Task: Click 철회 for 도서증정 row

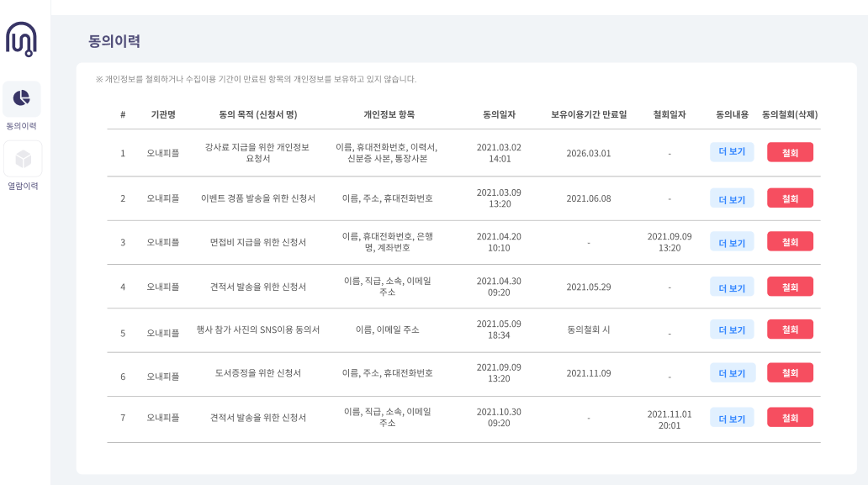Action: 790,372
